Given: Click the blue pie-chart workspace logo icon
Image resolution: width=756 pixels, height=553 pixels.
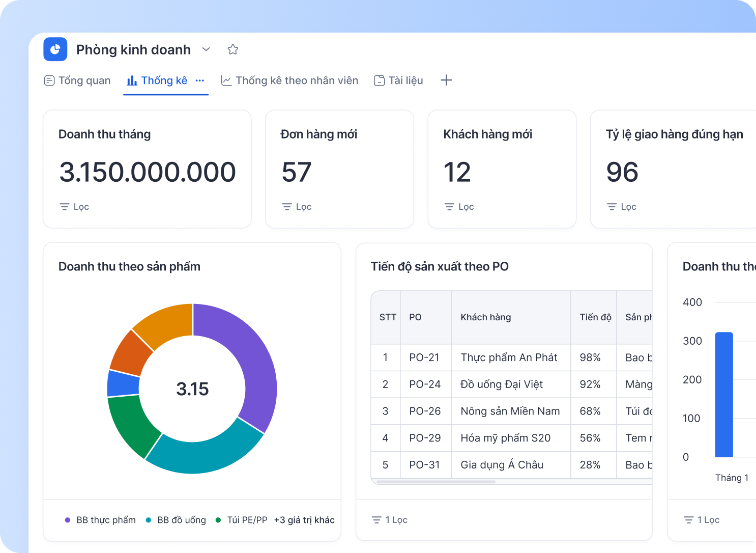Looking at the screenshot, I should (x=55, y=49).
